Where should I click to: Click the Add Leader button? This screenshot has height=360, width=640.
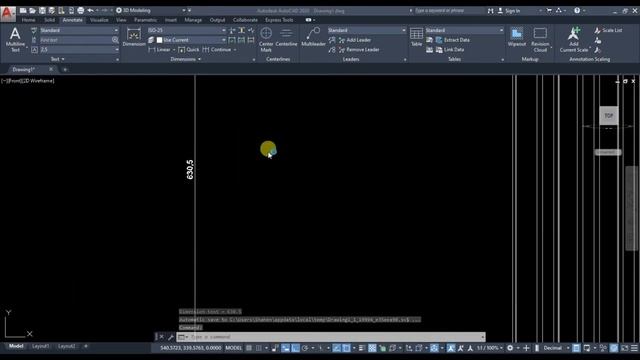(x=355, y=40)
